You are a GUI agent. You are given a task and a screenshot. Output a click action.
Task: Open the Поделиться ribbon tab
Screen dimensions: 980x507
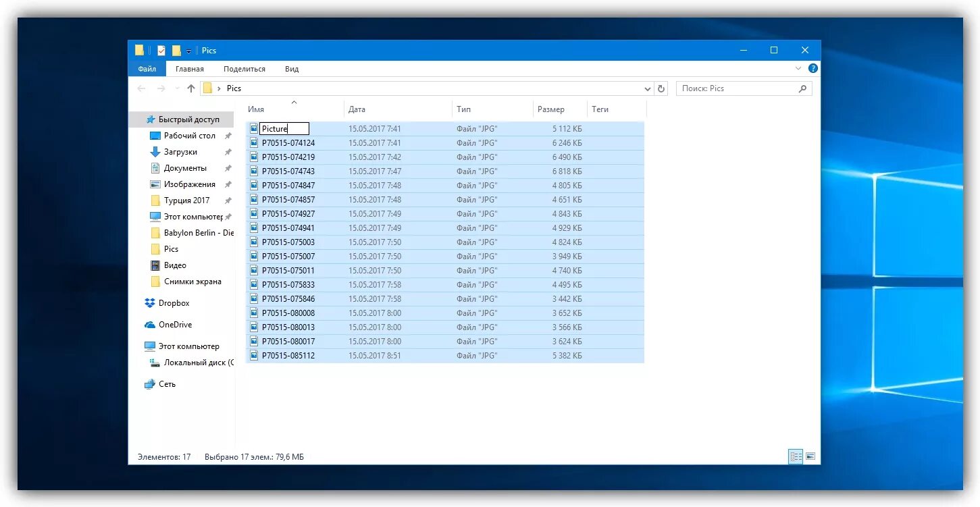[x=244, y=69]
